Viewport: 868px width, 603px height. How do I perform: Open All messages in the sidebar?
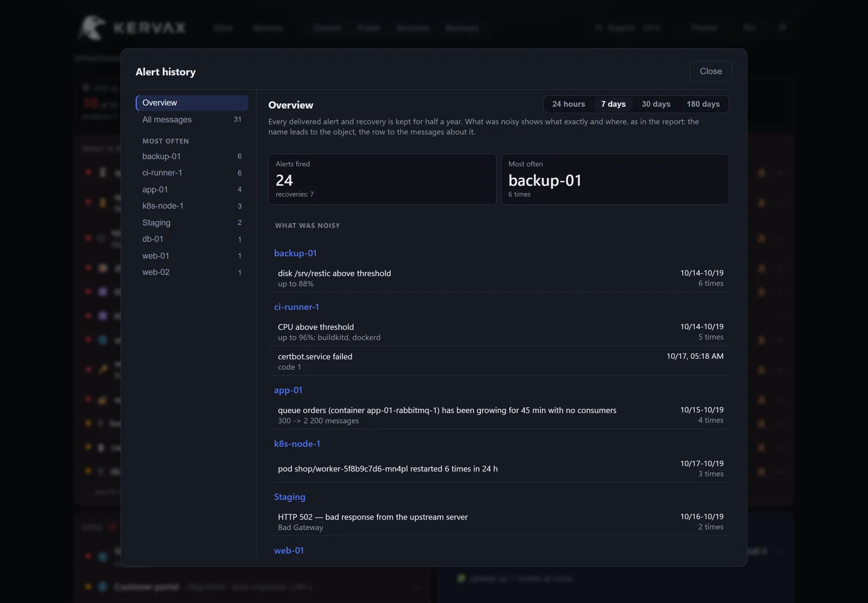pyautogui.click(x=192, y=119)
